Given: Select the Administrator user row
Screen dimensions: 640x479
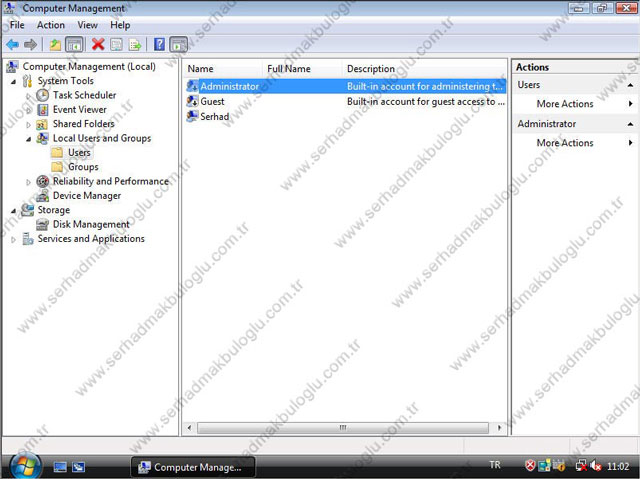Looking at the screenshot, I should [345, 86].
